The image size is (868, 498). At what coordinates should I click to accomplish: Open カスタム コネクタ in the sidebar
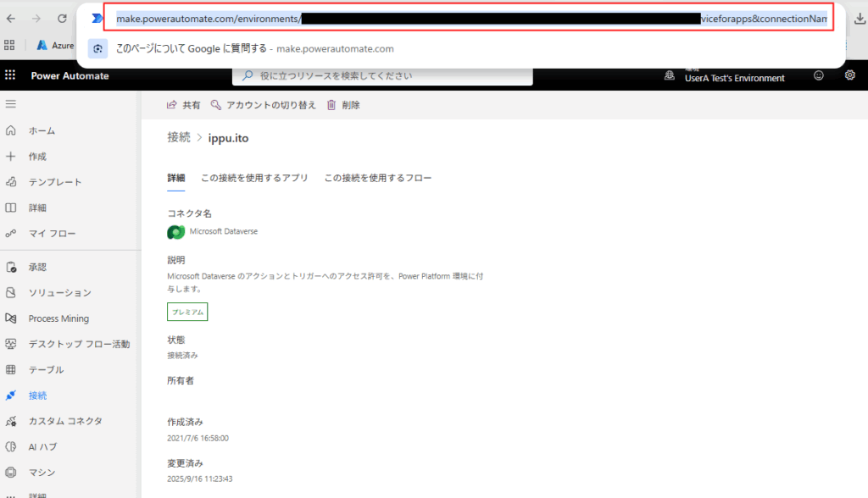[65, 421]
